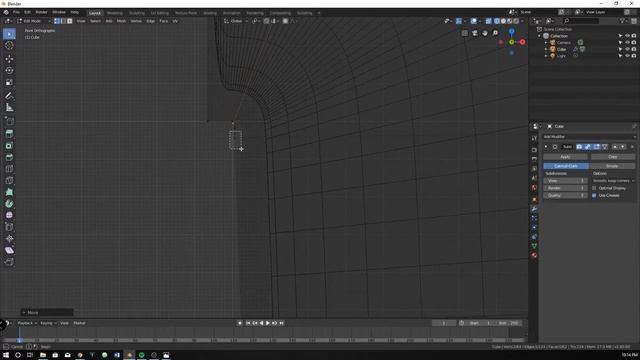Screen dimensions: 640x360
Task: Switch to face select mode
Action: tap(70, 21)
